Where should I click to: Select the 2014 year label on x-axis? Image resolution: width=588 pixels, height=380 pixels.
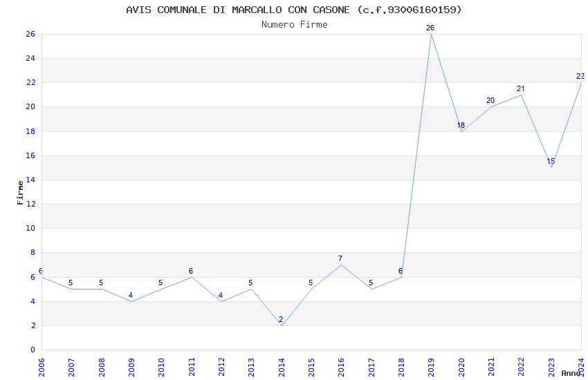(x=281, y=365)
